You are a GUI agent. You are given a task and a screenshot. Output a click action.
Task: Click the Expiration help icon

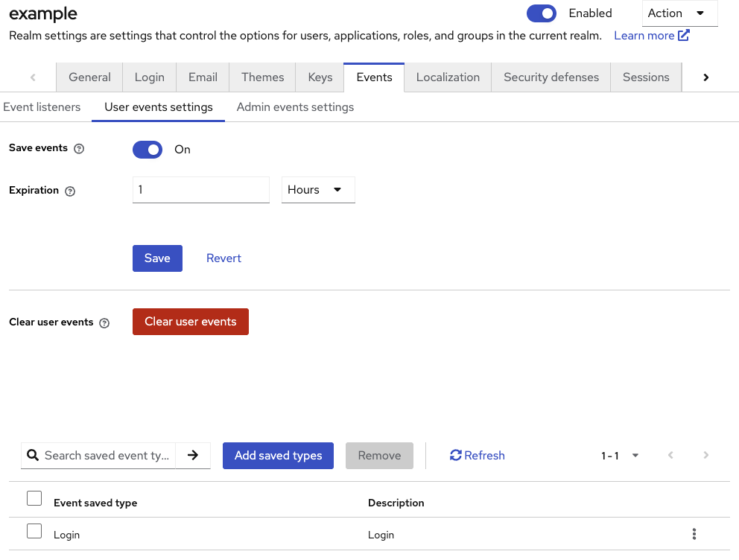point(70,191)
